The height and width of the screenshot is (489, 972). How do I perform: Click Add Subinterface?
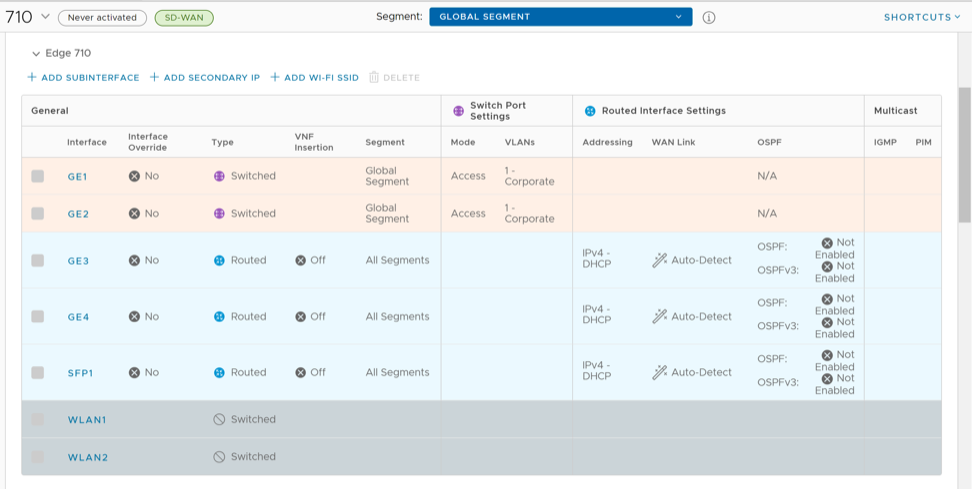(83, 77)
